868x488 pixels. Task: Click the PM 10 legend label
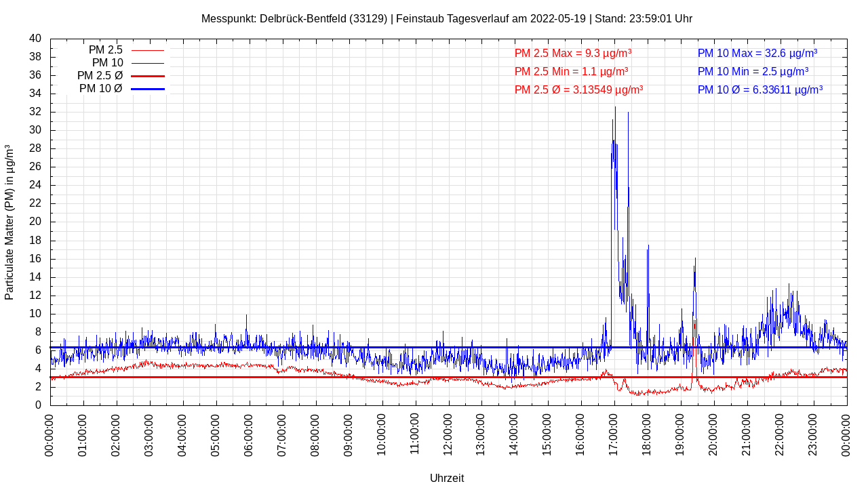click(107, 63)
